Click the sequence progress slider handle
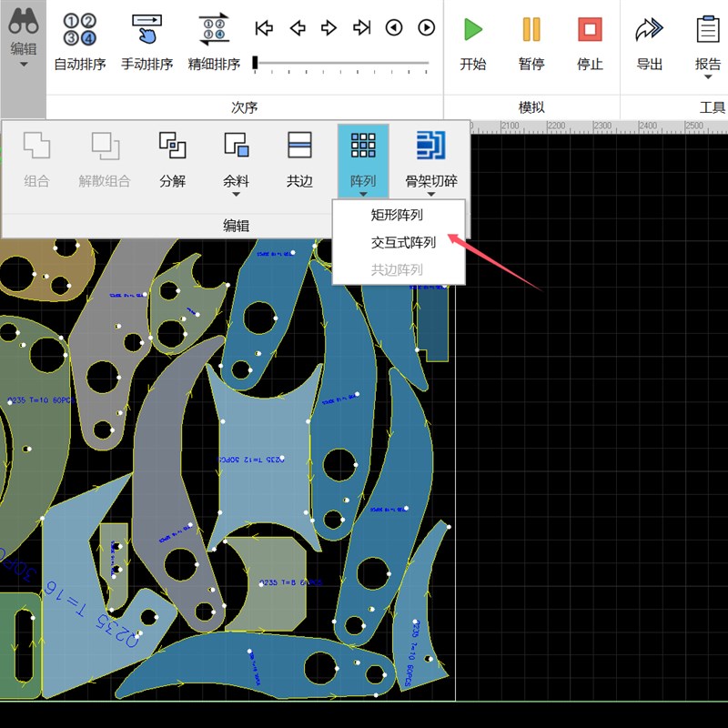Image resolution: width=728 pixels, height=728 pixels. pyautogui.click(x=256, y=63)
